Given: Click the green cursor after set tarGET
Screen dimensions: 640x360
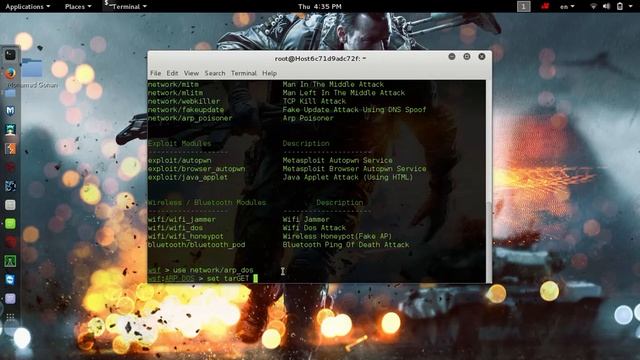Looking at the screenshot, I should coord(256,278).
